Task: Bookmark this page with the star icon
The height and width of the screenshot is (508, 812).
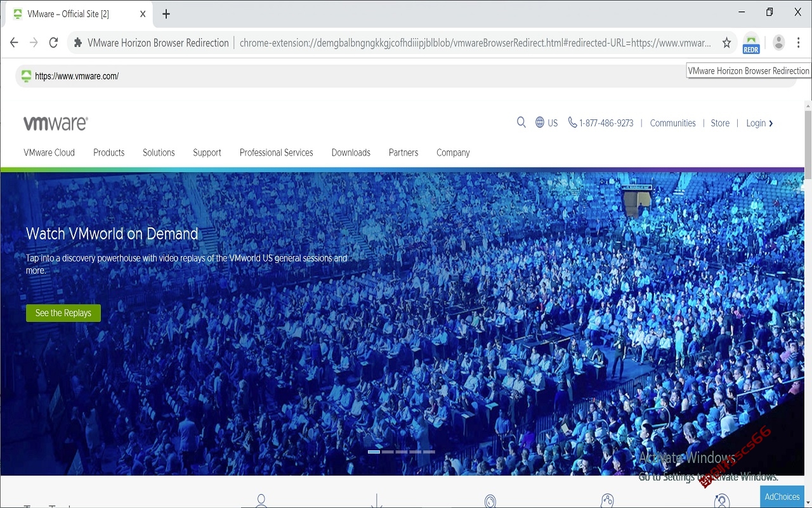Action: coord(726,43)
